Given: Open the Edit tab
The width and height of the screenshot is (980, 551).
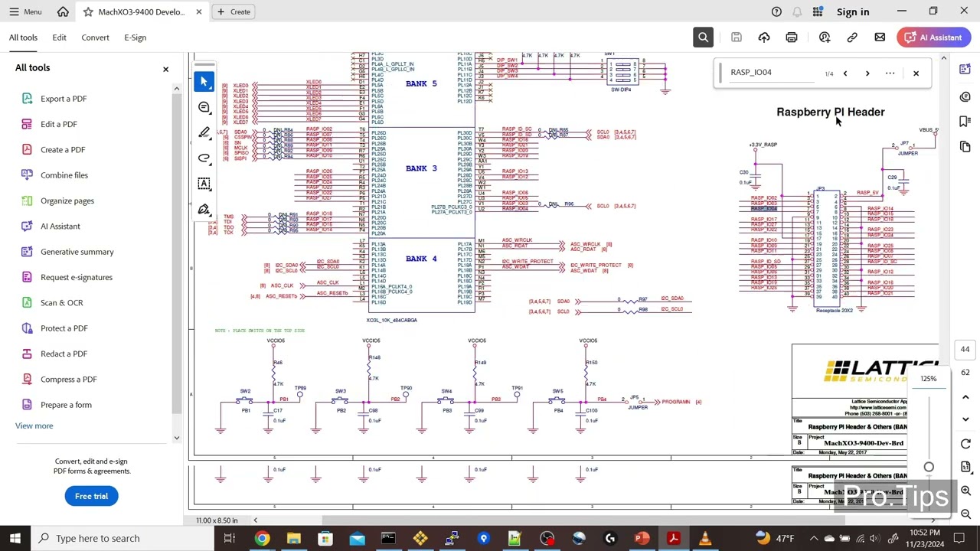Looking at the screenshot, I should [59, 37].
